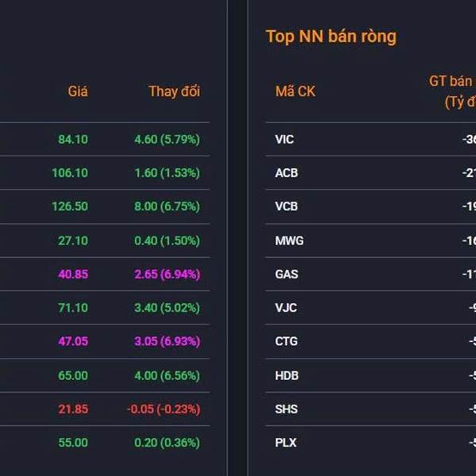Click the HDB stock code

point(286,375)
